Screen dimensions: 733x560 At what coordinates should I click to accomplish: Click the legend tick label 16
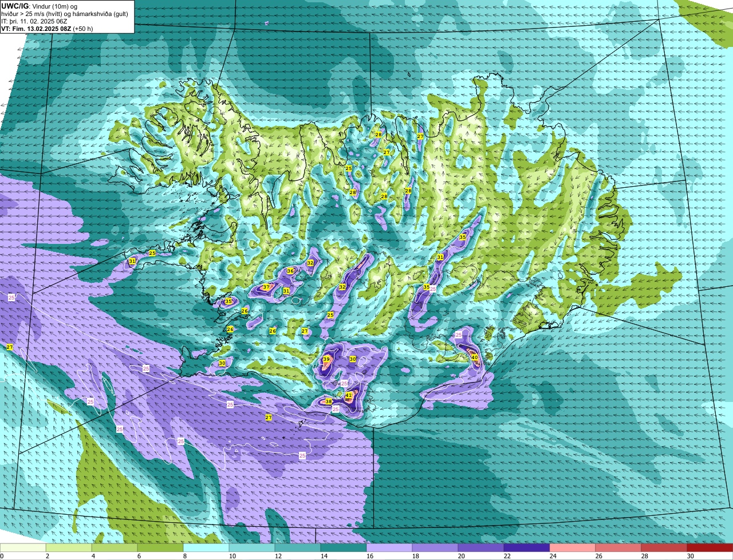(370, 556)
